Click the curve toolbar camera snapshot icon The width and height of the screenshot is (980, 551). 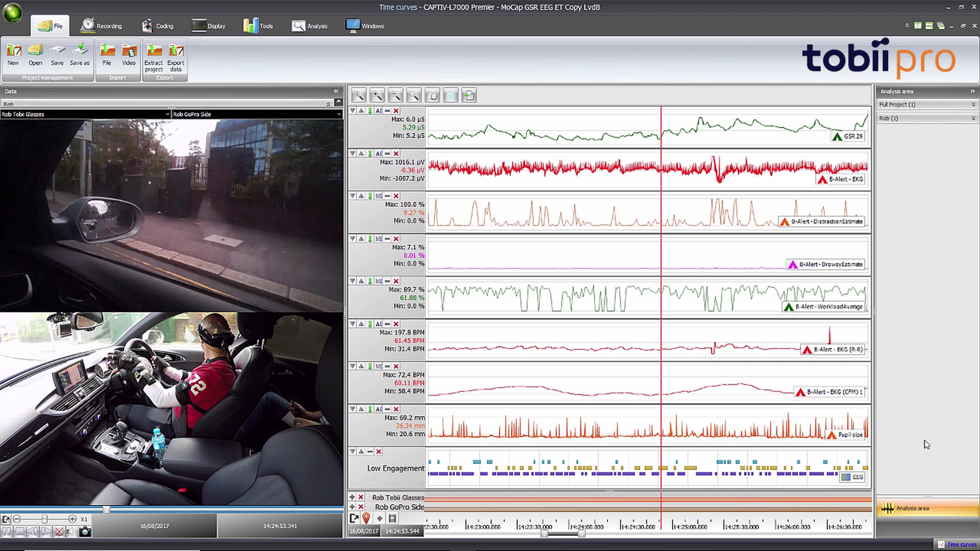pyautogui.click(x=432, y=96)
